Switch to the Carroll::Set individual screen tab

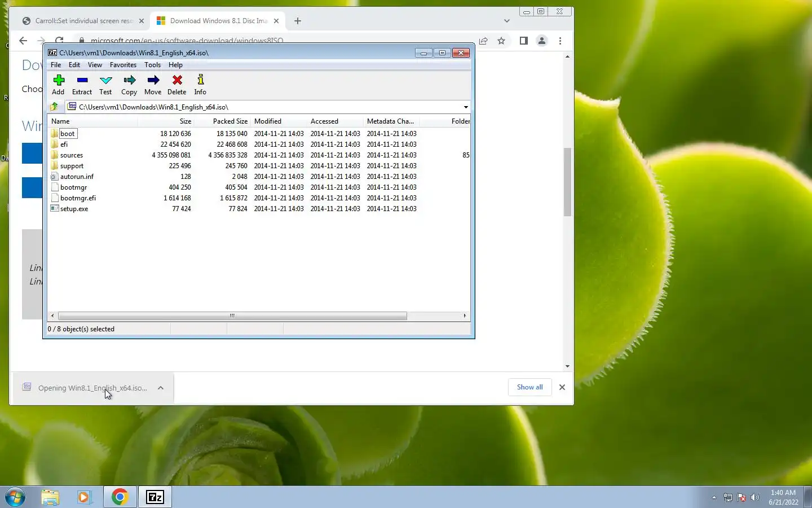point(83,21)
